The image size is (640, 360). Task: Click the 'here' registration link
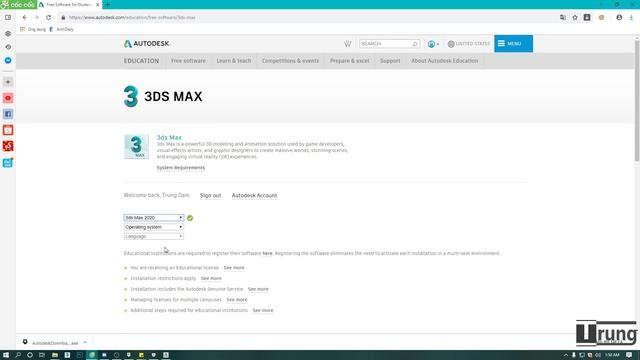(x=267, y=253)
